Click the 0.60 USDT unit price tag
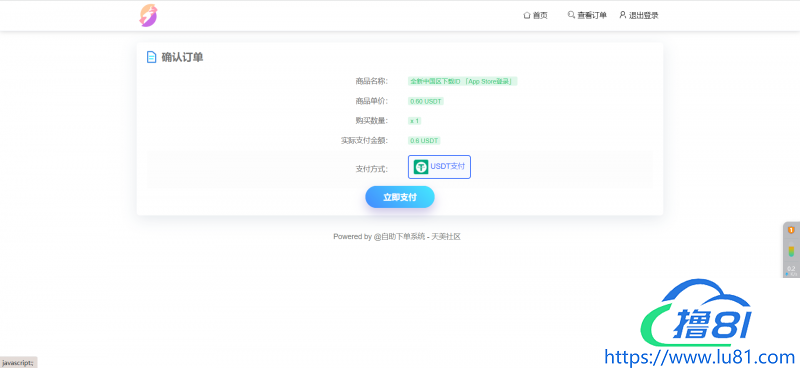 tap(426, 101)
